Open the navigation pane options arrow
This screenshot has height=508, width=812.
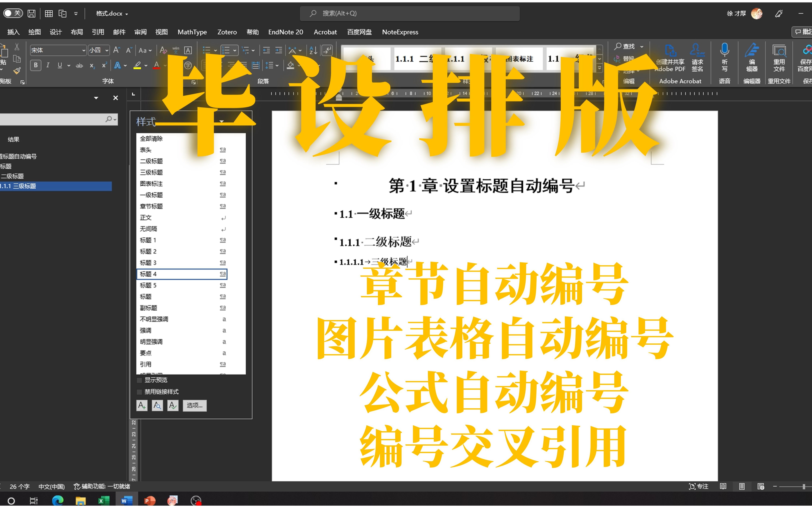pos(96,98)
